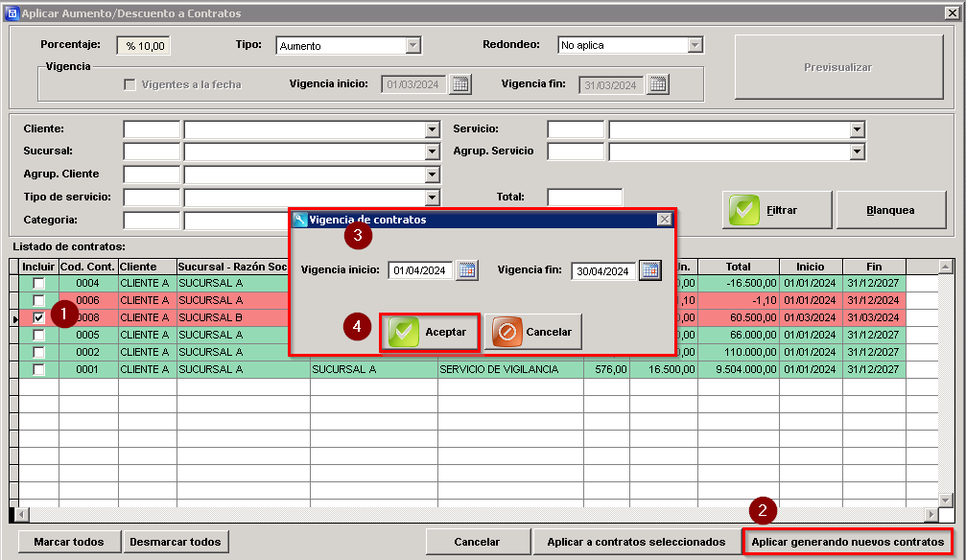
Task: Click the Servicio code input field
Action: (x=576, y=129)
